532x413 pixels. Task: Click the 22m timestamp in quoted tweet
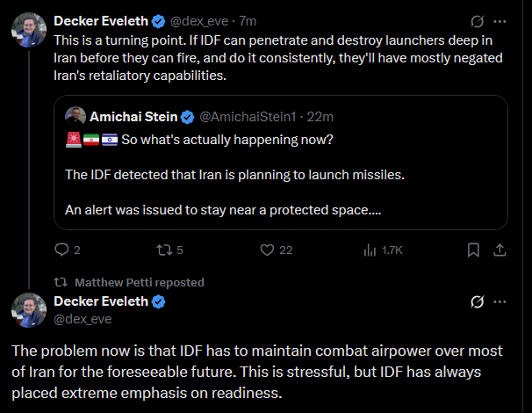(x=320, y=117)
